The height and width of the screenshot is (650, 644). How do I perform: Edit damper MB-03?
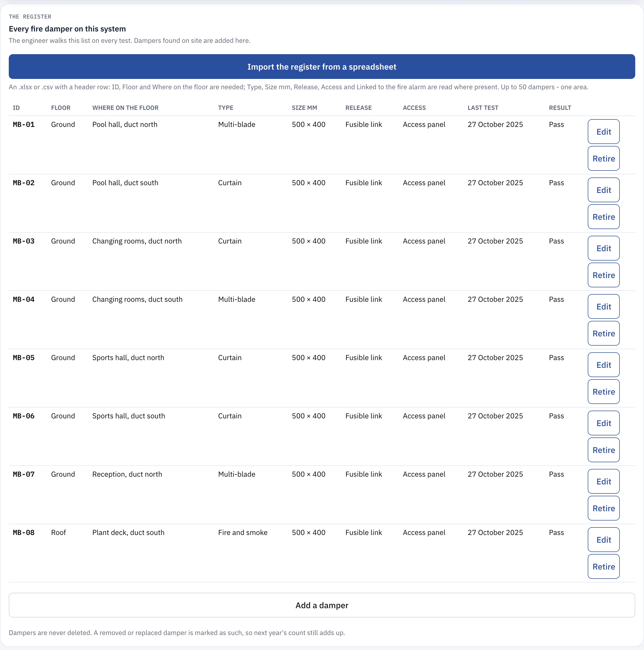point(604,248)
